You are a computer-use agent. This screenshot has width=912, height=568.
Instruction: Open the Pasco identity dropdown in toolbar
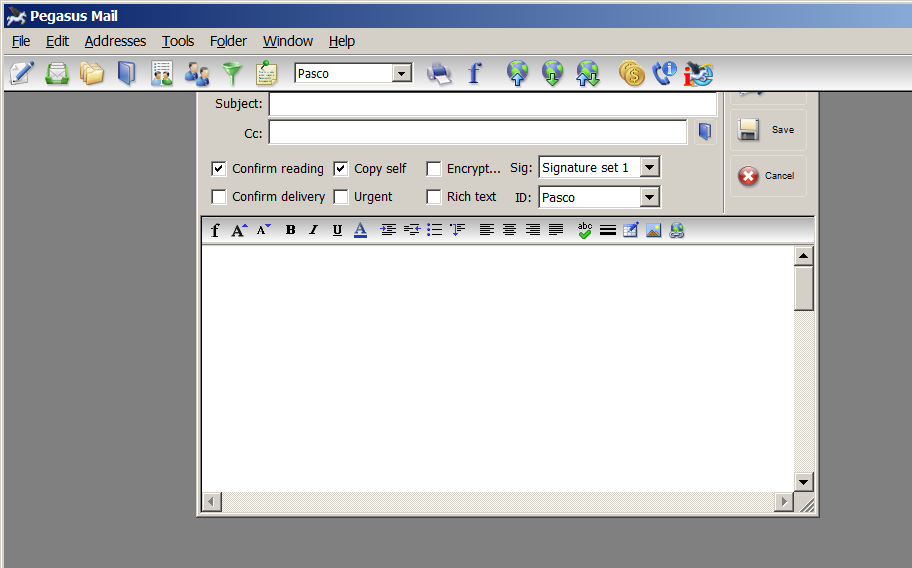tap(402, 73)
